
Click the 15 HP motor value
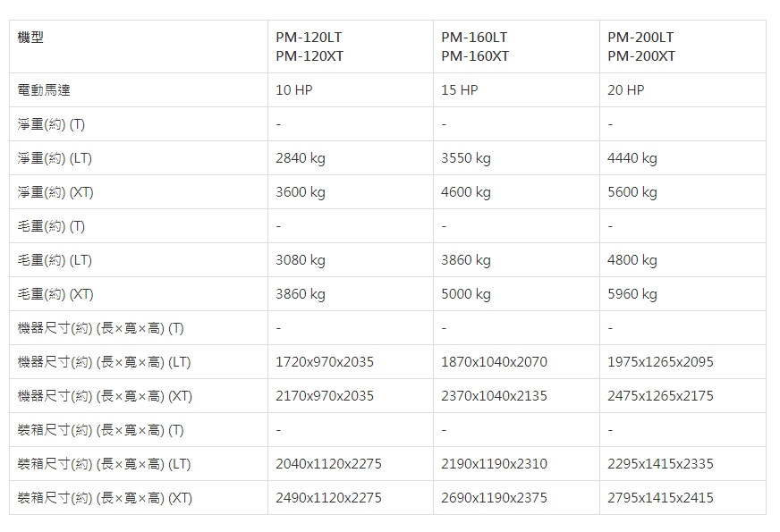(x=460, y=90)
